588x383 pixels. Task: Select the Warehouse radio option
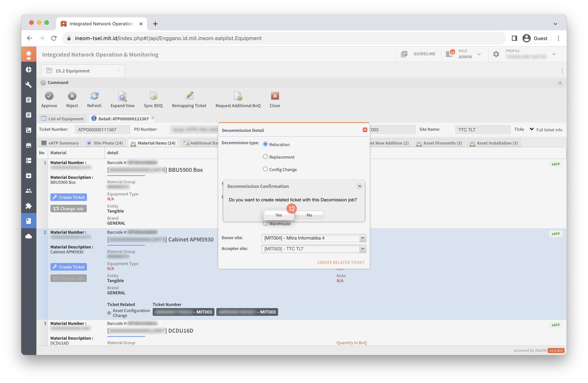265,224
